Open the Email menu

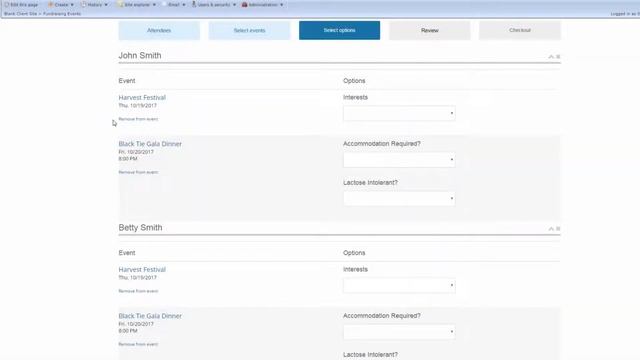174,4
